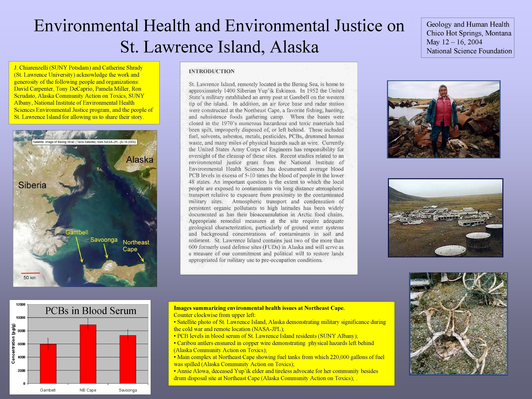The width and height of the screenshot is (532, 399).
Task: Click the Geology and Human Health box
Action: tap(468, 38)
